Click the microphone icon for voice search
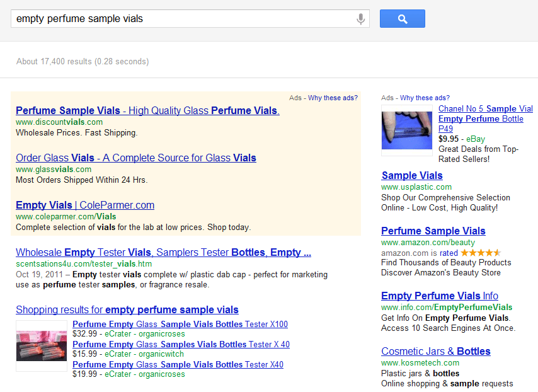538x392 pixels. coord(360,18)
